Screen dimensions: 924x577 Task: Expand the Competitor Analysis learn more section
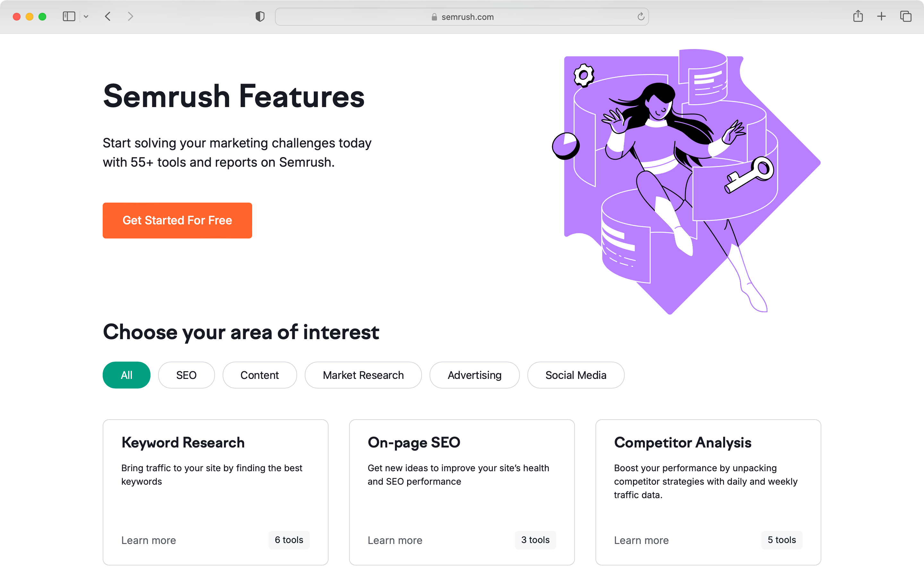pos(641,540)
